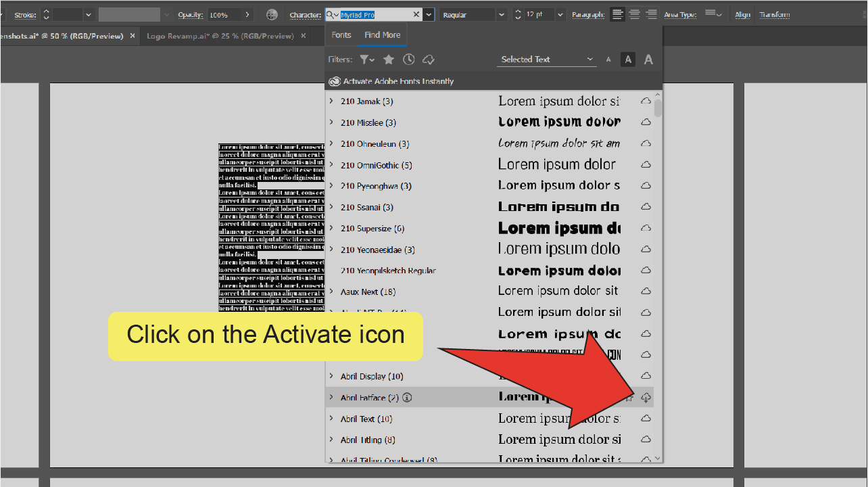Screen dimensions: 868x487
Task: Clear the Myriad Pro font field
Action: click(x=416, y=14)
